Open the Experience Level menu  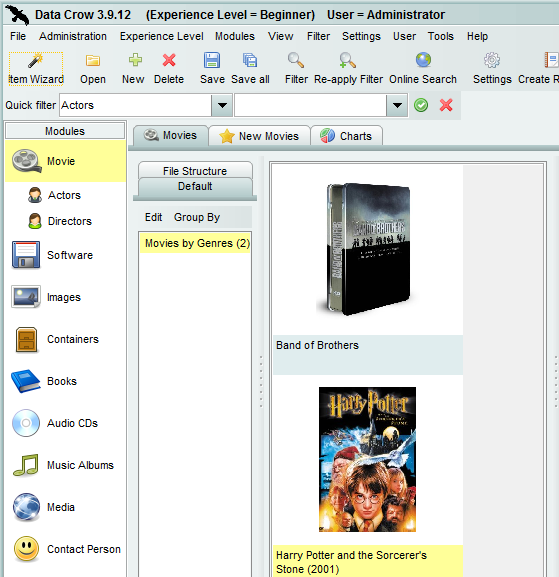click(x=162, y=36)
